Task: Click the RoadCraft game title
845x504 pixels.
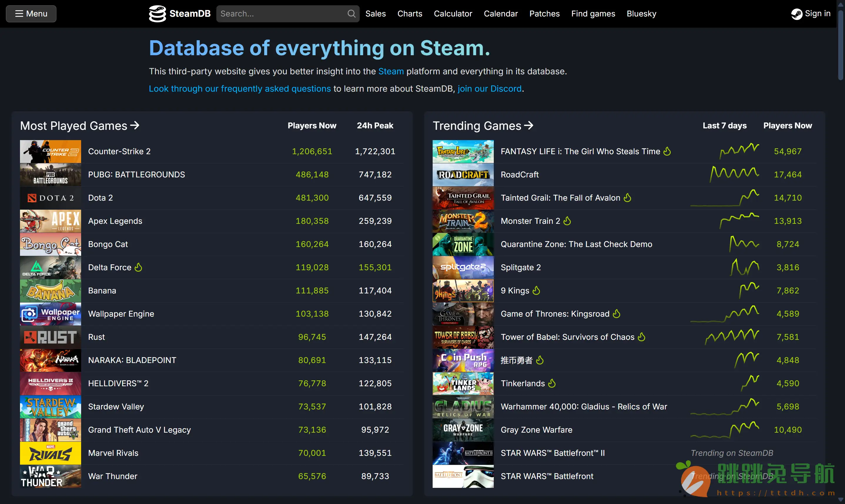Action: (x=520, y=174)
